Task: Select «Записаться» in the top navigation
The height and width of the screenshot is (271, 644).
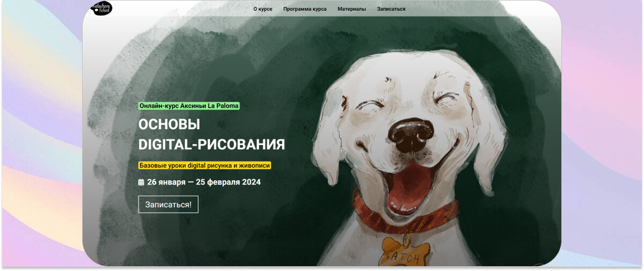Action: click(391, 9)
